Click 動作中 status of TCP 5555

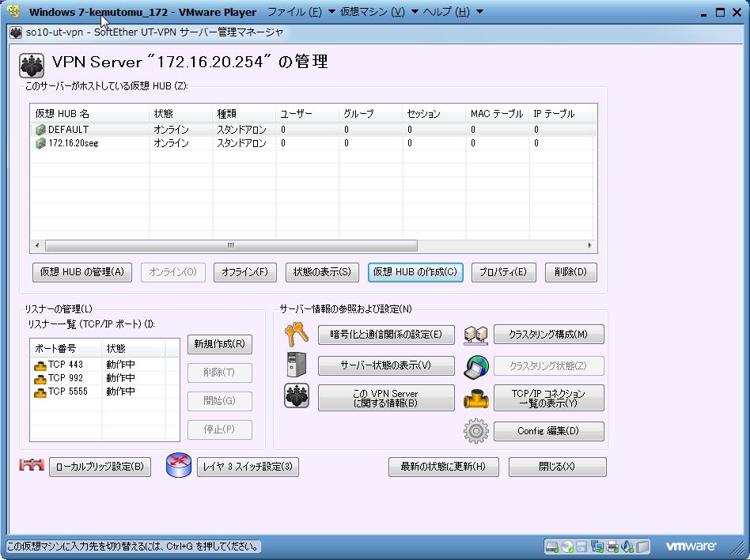(120, 392)
